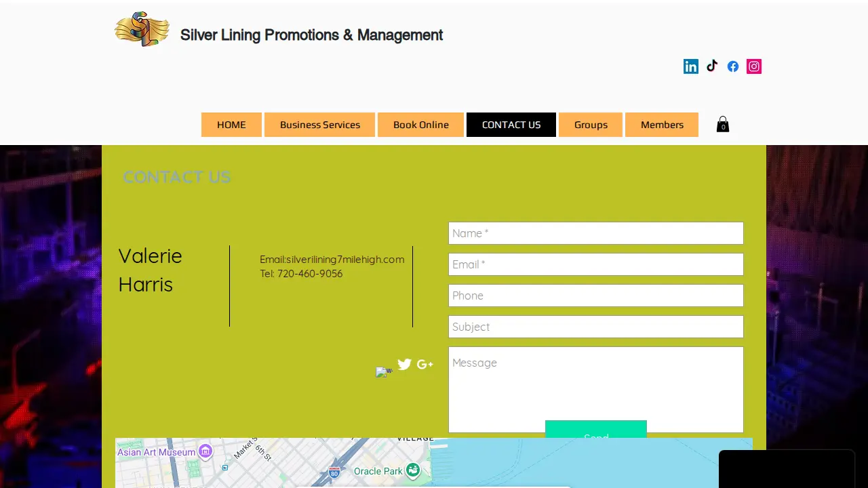The image size is (868, 488).
Task: Open the TikTok social icon
Action: coord(712,66)
